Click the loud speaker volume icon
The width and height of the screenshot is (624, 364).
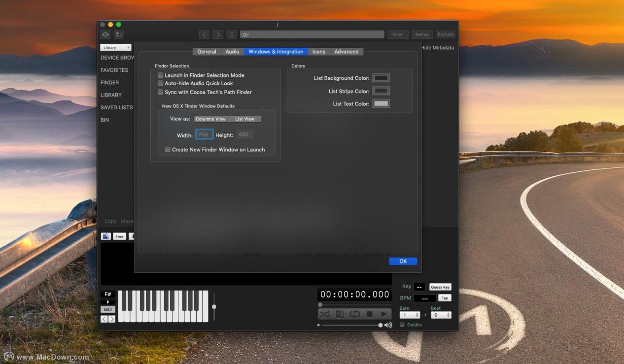click(x=388, y=325)
